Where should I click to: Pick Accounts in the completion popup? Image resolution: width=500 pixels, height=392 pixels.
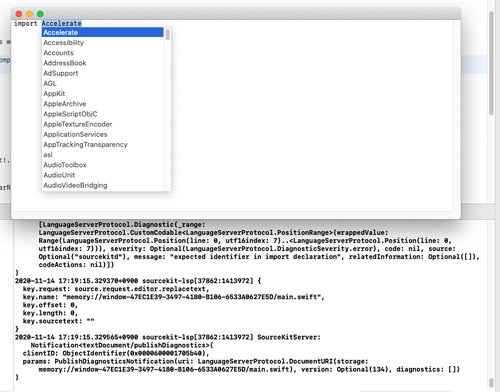pyautogui.click(x=102, y=53)
